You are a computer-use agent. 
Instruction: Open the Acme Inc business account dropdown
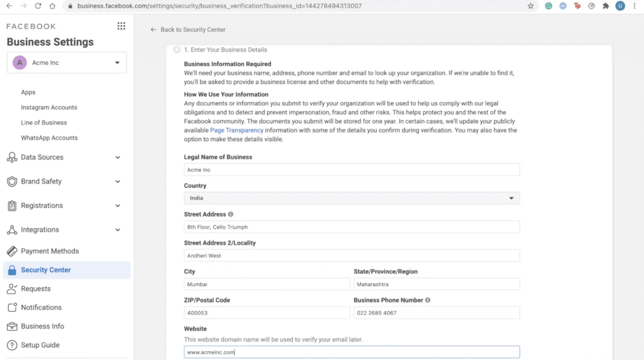click(x=67, y=62)
